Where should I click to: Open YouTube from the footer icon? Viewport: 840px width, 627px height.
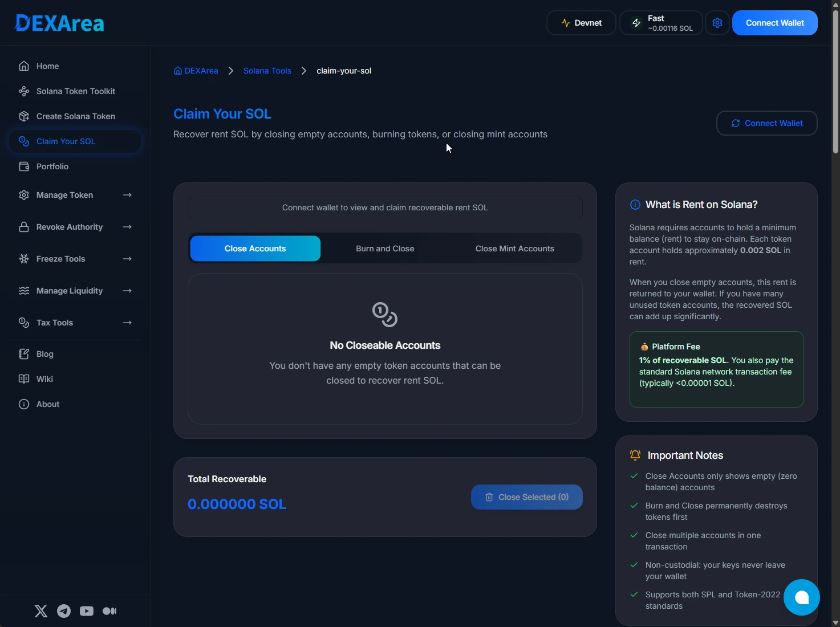(x=86, y=611)
